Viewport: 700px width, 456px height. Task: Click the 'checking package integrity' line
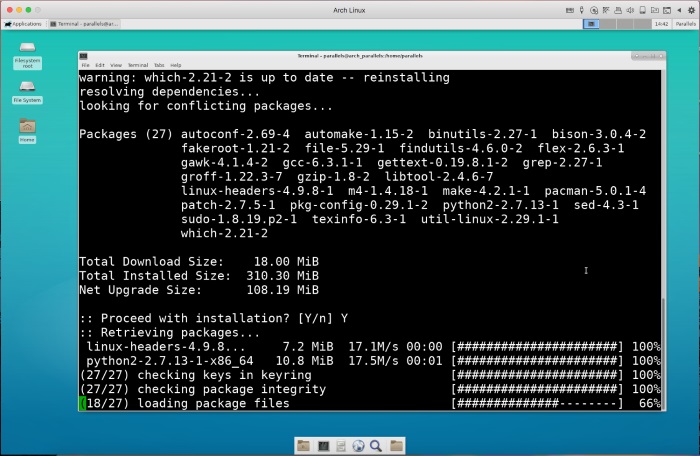(x=370, y=389)
